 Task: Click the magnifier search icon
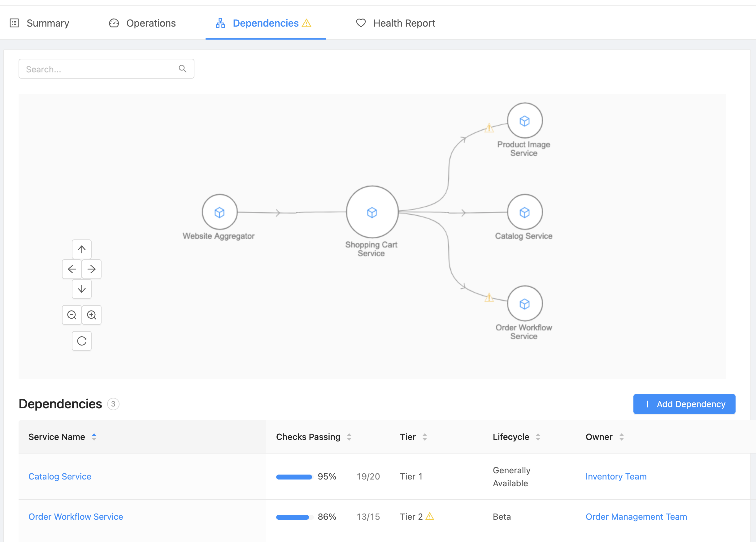tap(182, 69)
